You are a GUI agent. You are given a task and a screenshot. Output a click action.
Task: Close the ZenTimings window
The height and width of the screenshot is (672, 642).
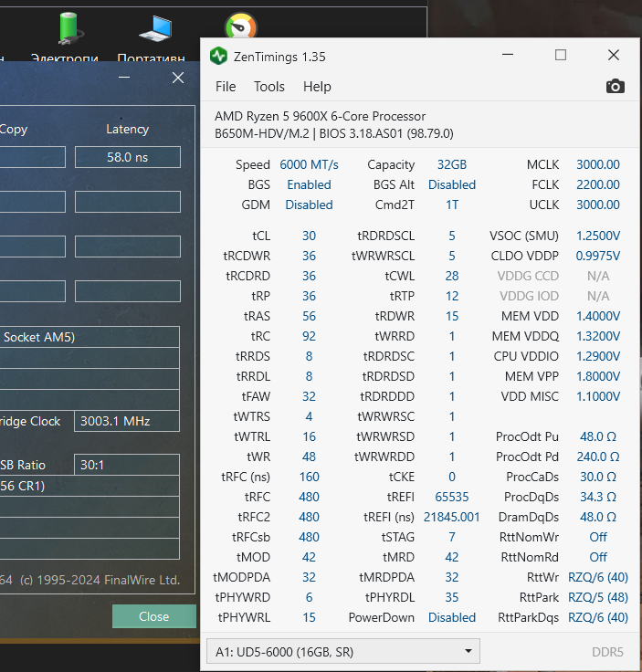[x=614, y=55]
